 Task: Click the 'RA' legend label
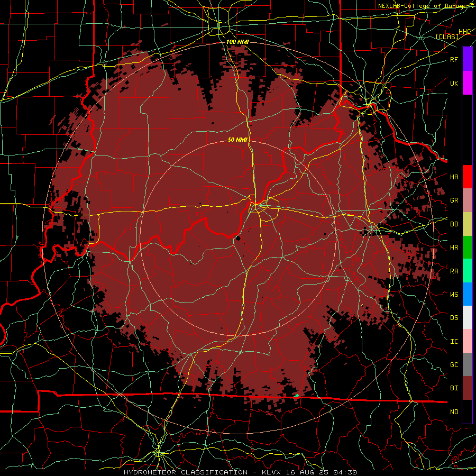click(x=454, y=271)
